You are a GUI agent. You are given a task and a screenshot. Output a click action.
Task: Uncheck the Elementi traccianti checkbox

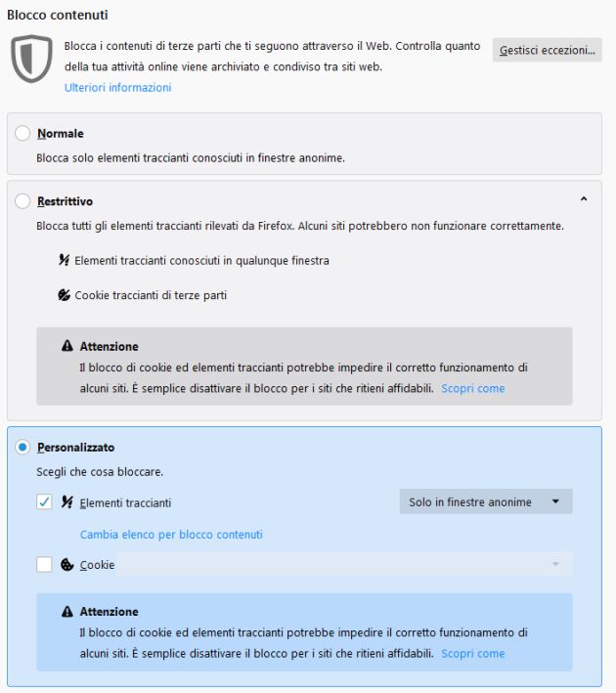(x=44, y=502)
